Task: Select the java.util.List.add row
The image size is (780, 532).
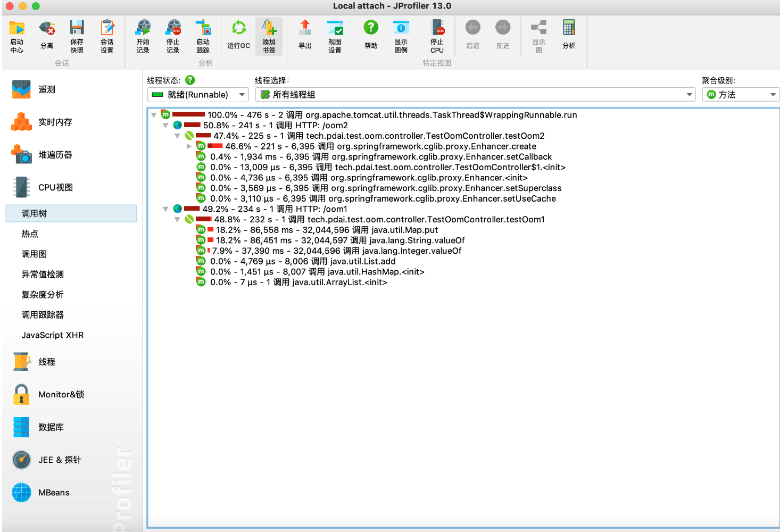Action: click(296, 261)
